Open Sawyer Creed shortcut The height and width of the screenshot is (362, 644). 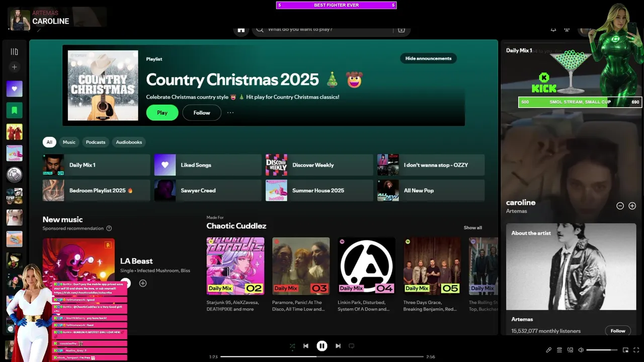click(x=208, y=191)
